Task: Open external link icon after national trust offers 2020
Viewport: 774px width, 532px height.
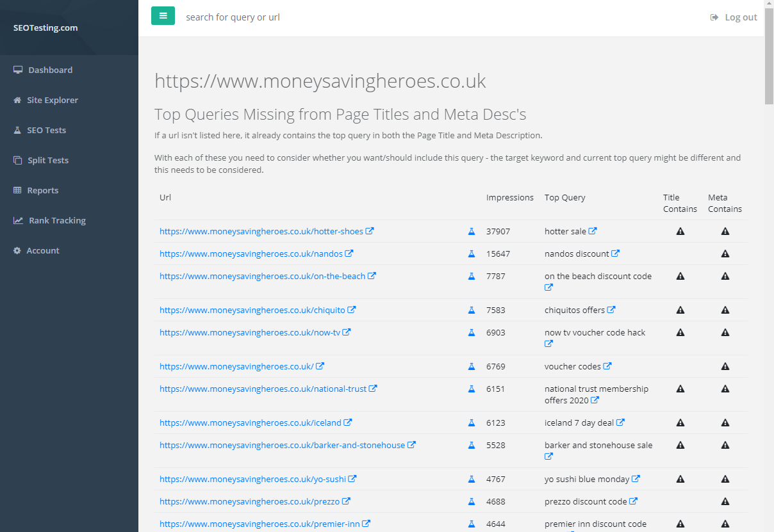Action: pos(595,400)
